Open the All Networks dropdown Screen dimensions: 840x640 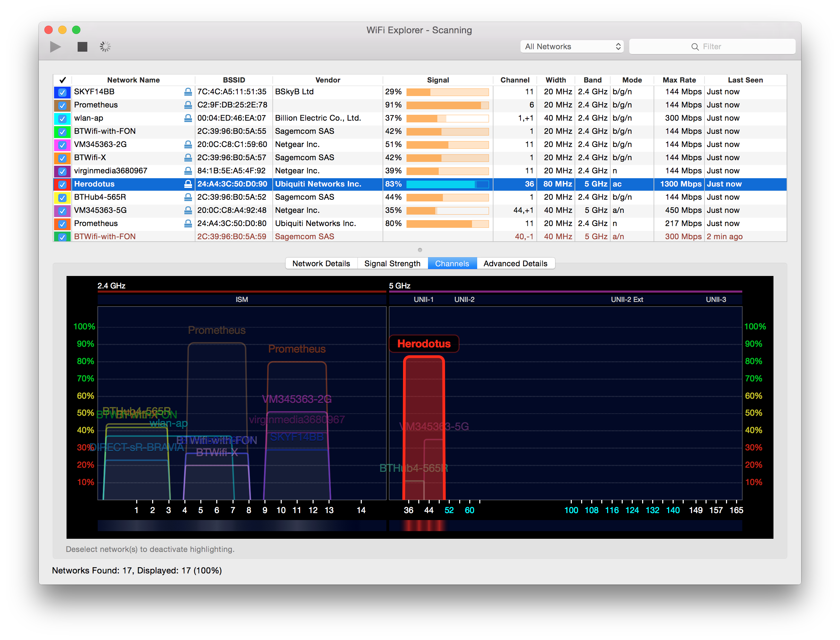[571, 46]
